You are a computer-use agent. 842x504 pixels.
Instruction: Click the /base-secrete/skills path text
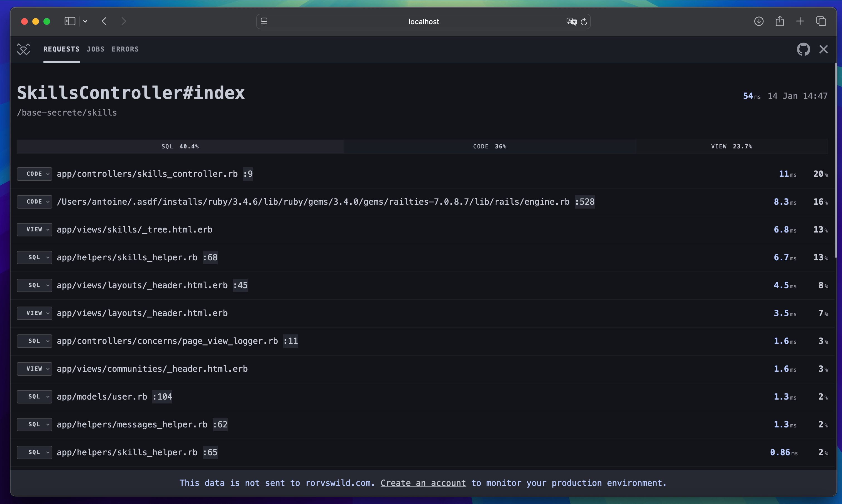pos(67,113)
